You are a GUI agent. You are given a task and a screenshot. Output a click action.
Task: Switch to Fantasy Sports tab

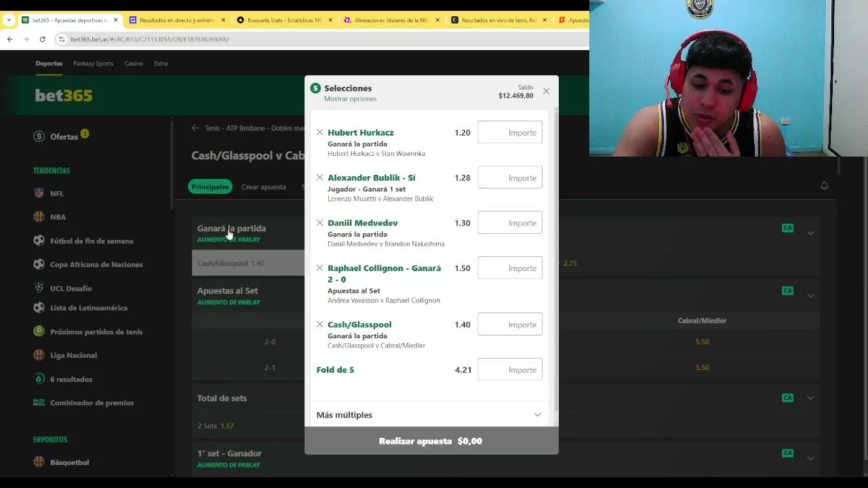click(x=94, y=64)
